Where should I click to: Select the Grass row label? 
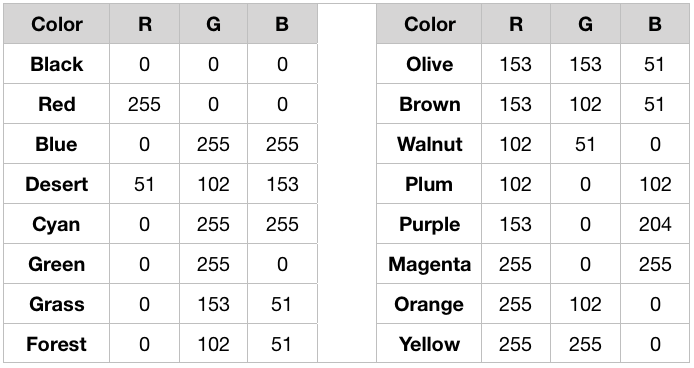click(x=57, y=304)
